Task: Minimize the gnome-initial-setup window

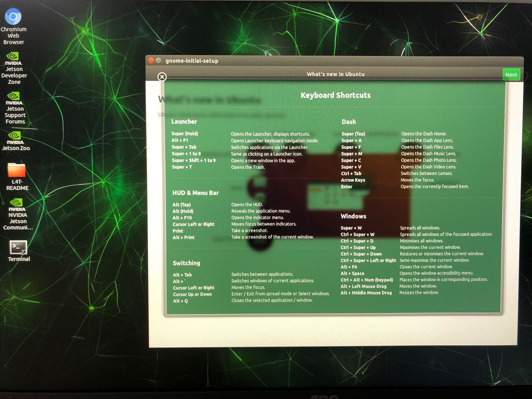Action: pos(158,61)
